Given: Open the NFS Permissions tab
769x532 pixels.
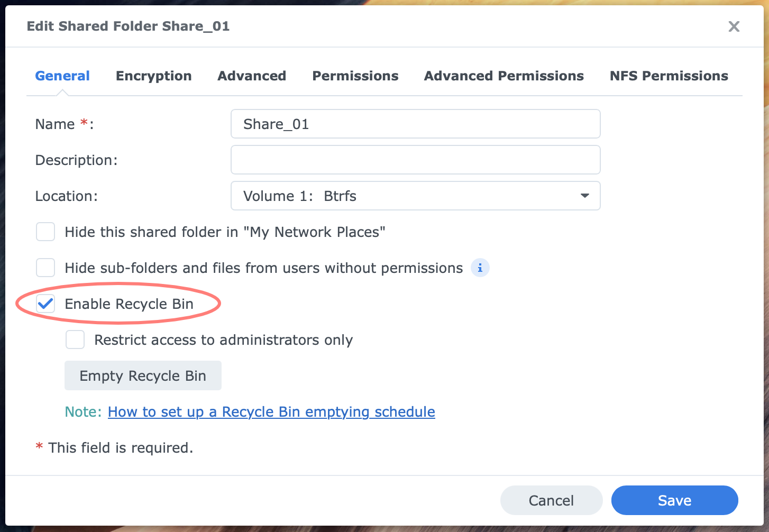Looking at the screenshot, I should click(669, 76).
